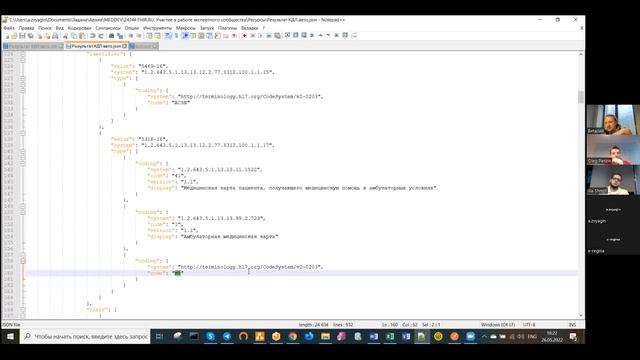Click the Stop Recording macro icon
Viewport: 640px width, 360px height.
pos(252,36)
